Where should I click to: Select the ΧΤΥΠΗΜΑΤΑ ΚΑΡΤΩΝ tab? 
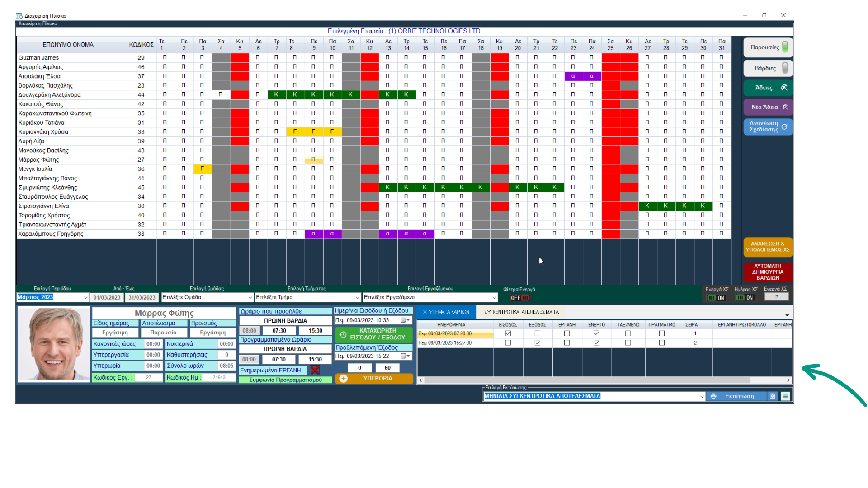click(x=446, y=312)
